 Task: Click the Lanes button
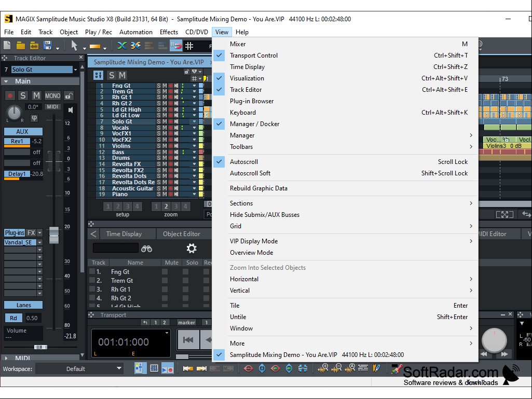pos(23,305)
